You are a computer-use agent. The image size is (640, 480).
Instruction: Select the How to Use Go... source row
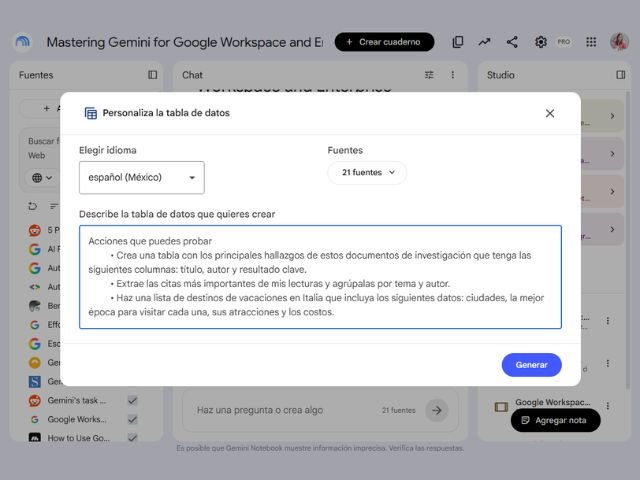point(83,438)
